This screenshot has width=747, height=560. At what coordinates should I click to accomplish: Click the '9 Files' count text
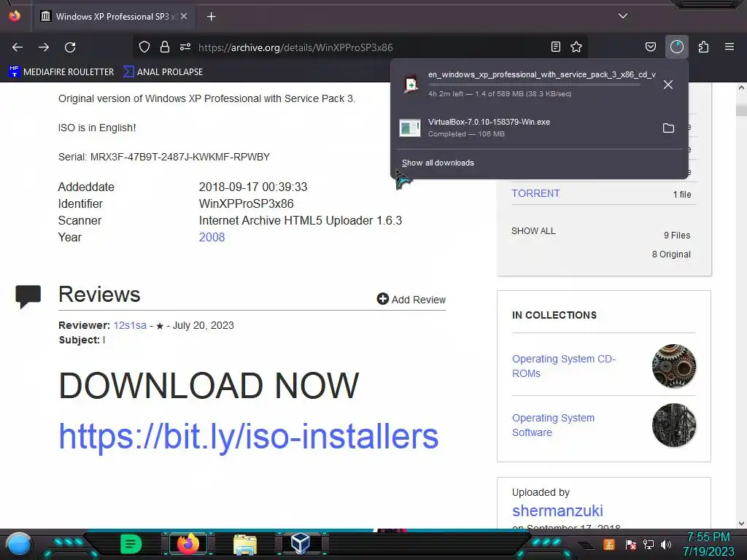tap(677, 236)
